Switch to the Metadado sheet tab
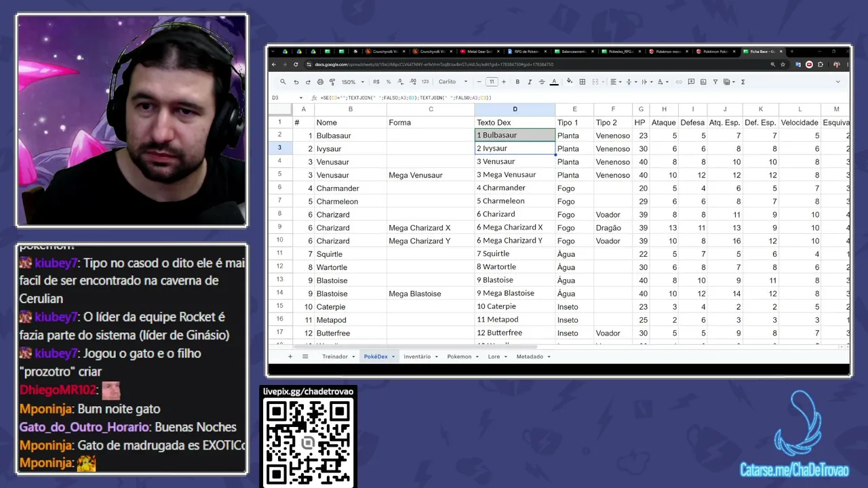868x488 pixels. click(x=530, y=357)
